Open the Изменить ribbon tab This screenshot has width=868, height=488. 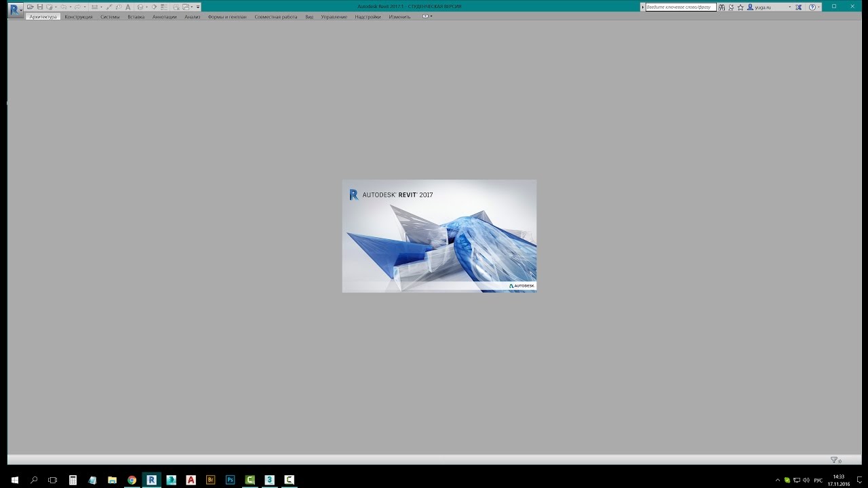399,16
